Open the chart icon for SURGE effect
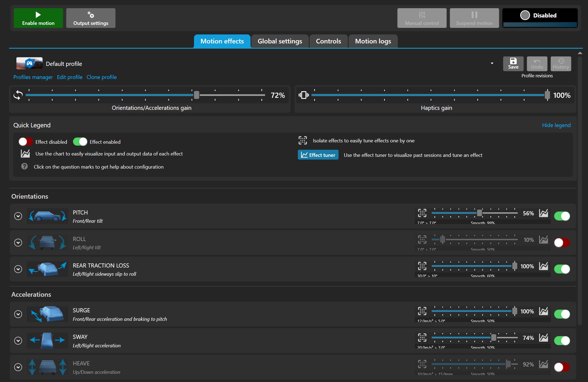Screen dimensions: 588x382 pos(543,311)
